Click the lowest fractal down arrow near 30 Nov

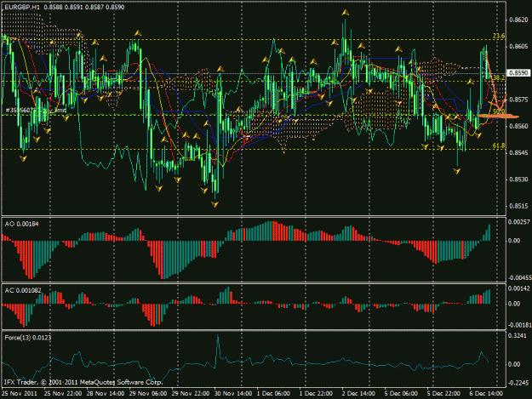215,204
